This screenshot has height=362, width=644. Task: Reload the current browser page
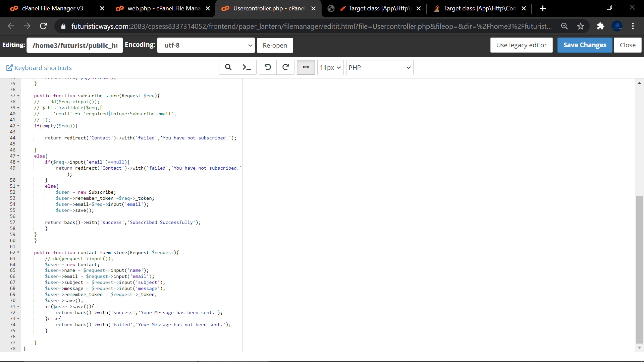[x=43, y=26]
